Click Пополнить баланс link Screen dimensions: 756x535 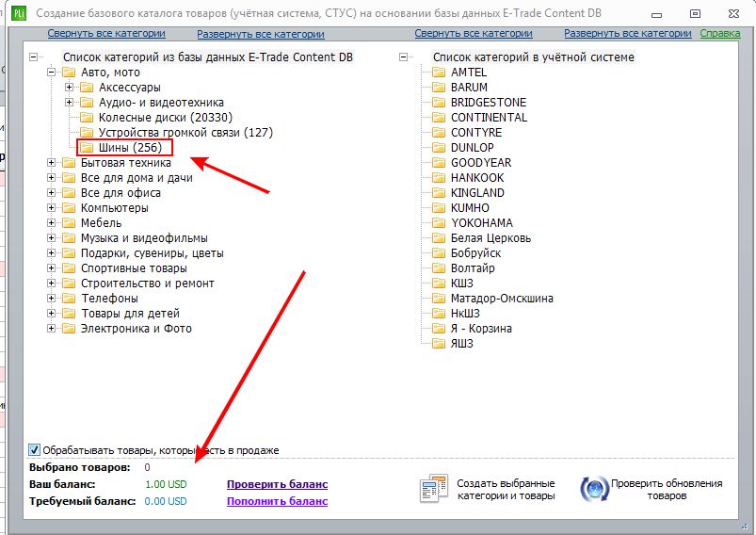[x=277, y=501]
